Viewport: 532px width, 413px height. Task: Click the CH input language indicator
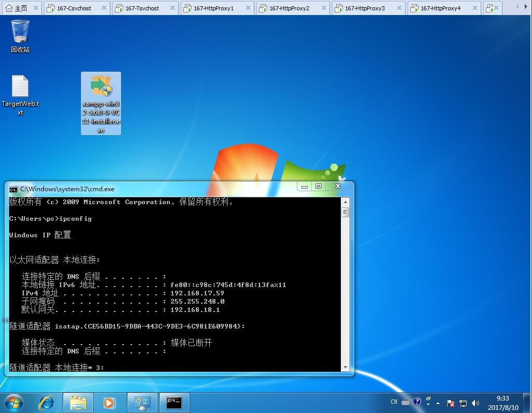[394, 402]
